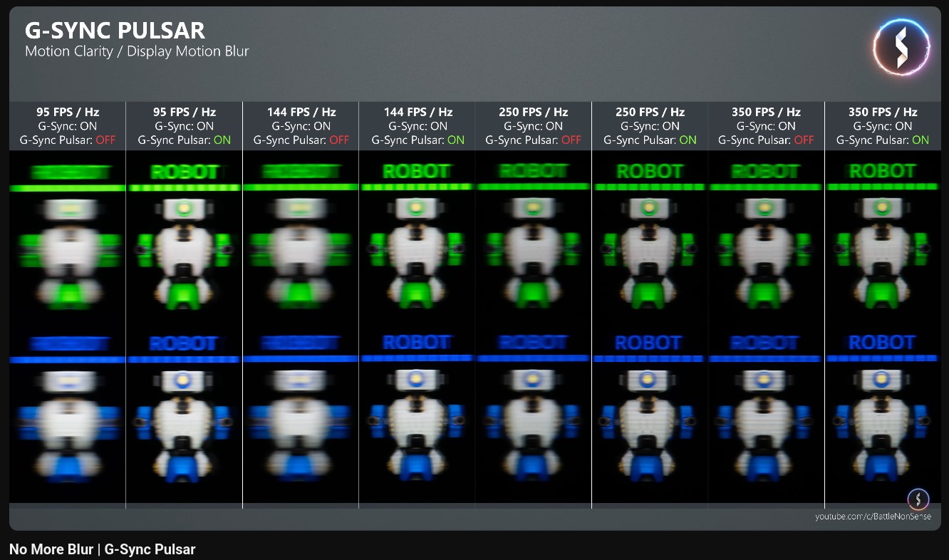
Task: Click the glowing circular channel logo
Action: (901, 47)
